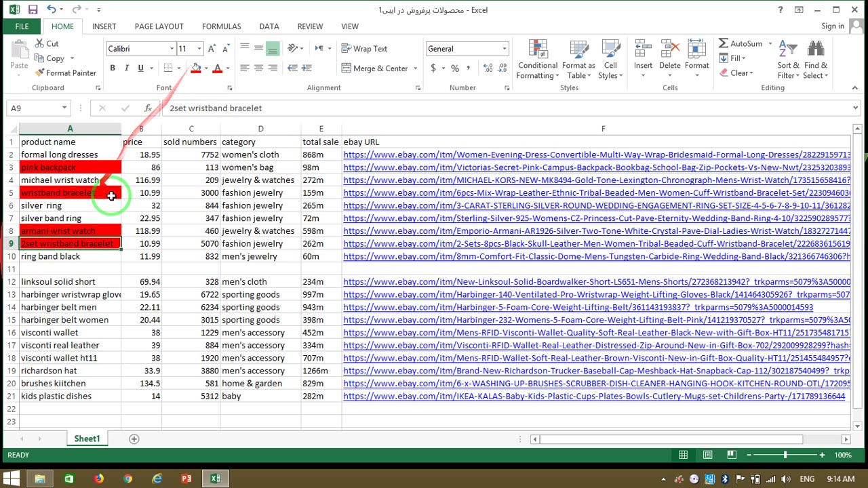Open Fill dropdown
This screenshot has height=488, width=868.
(732, 58)
